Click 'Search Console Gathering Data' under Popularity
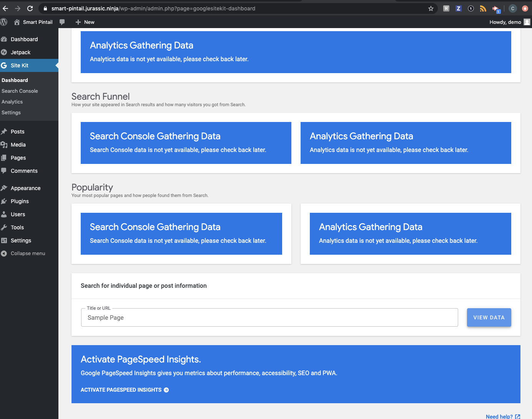The height and width of the screenshot is (419, 532). click(x=155, y=227)
